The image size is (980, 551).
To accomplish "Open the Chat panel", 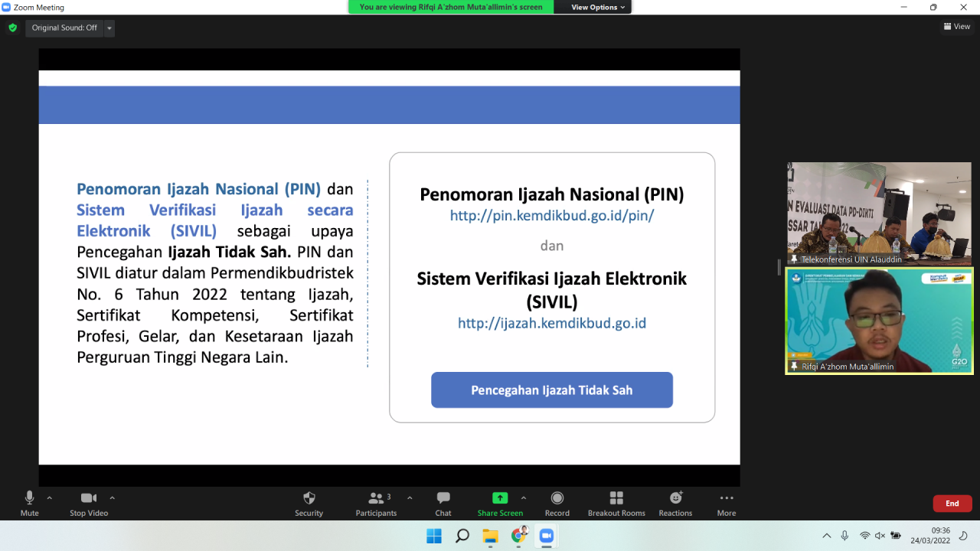I will pos(443,498).
